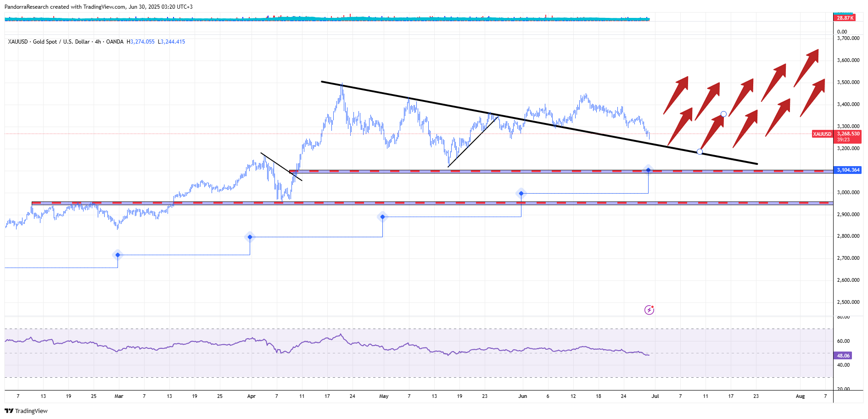This screenshot has width=868, height=419.
Task: Click the Apr label on time axis
Action: point(251,396)
